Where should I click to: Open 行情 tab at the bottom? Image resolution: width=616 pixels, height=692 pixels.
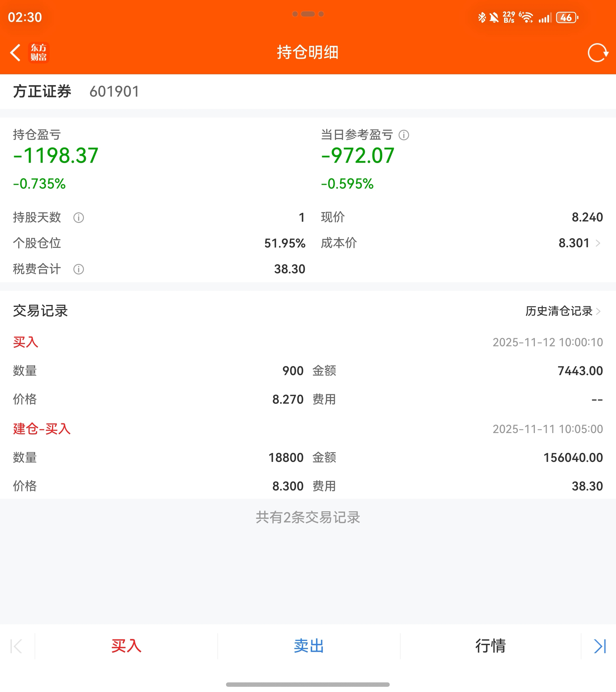click(x=491, y=646)
